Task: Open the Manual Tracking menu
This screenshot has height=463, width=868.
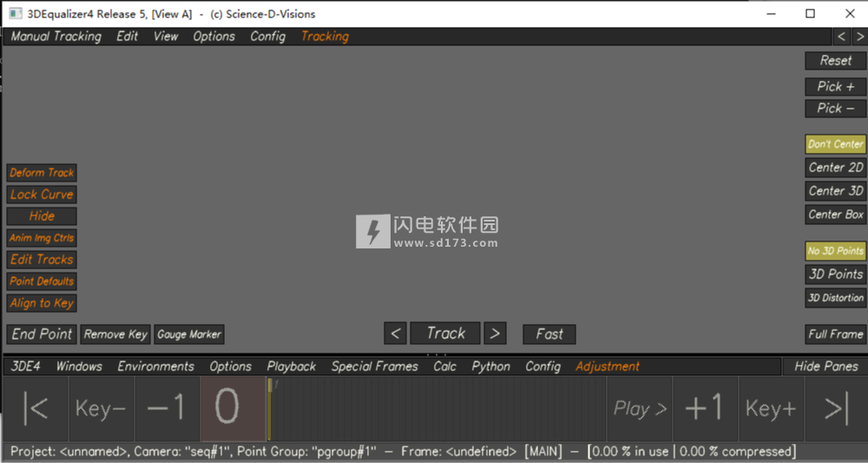Action: [56, 36]
